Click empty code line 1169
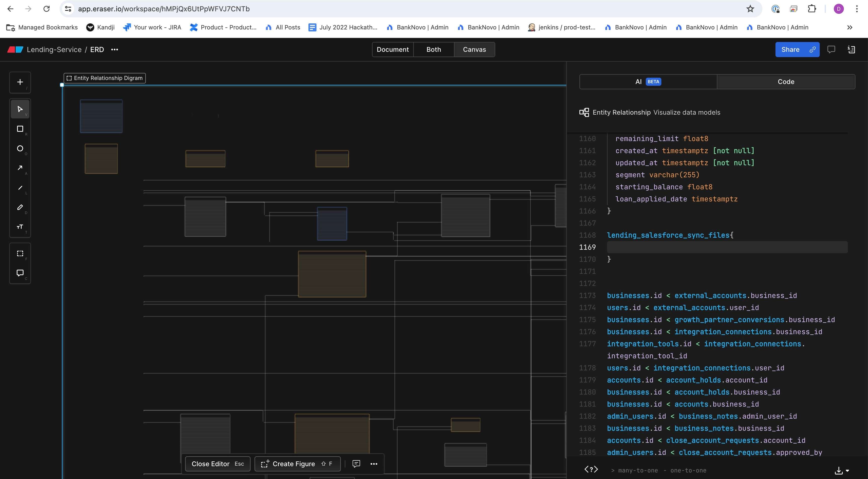868x479 pixels. coord(727,247)
